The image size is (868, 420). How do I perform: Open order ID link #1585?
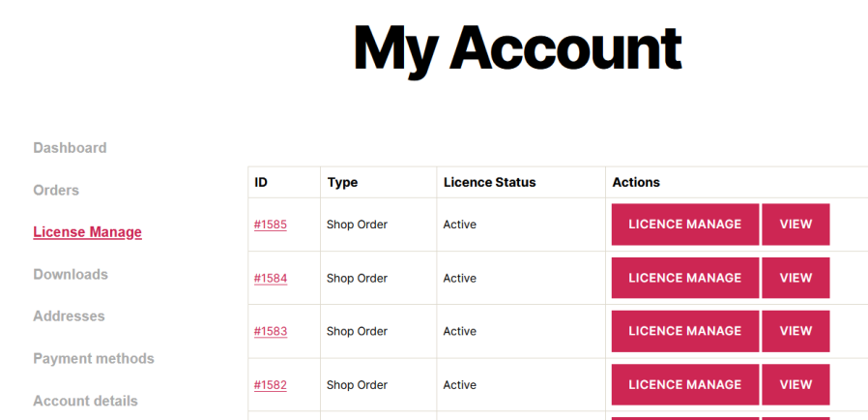coord(271,225)
